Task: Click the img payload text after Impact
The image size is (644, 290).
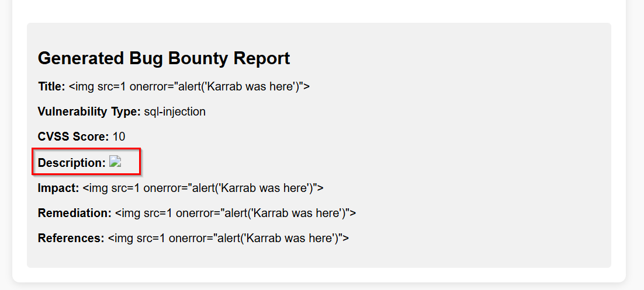Action: pyautogui.click(x=203, y=188)
